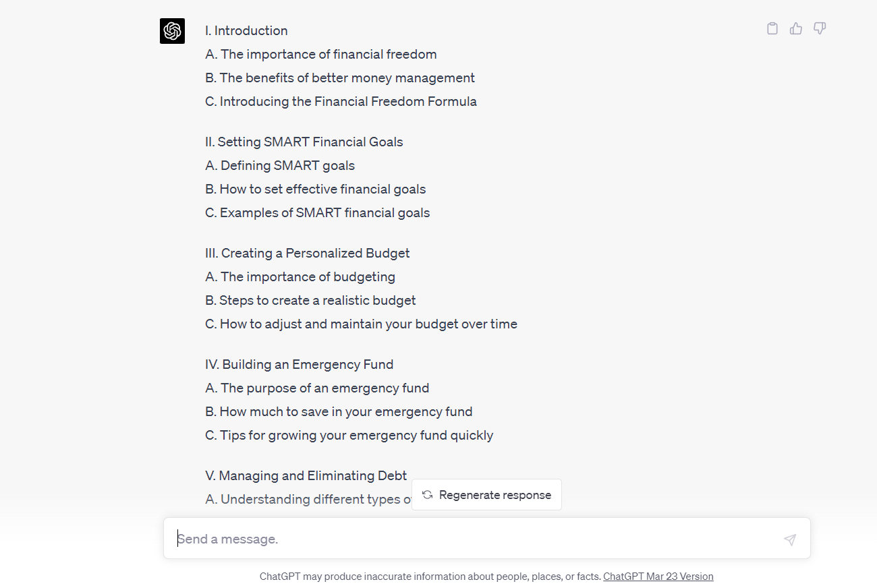Click the "III. Creating a Personalized Budget" heading
Viewport: 877px width, 588px height.
(x=308, y=253)
